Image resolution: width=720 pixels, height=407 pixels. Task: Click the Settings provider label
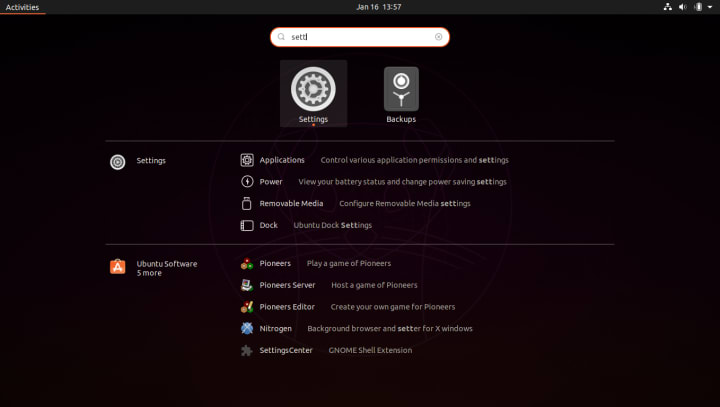coord(151,160)
